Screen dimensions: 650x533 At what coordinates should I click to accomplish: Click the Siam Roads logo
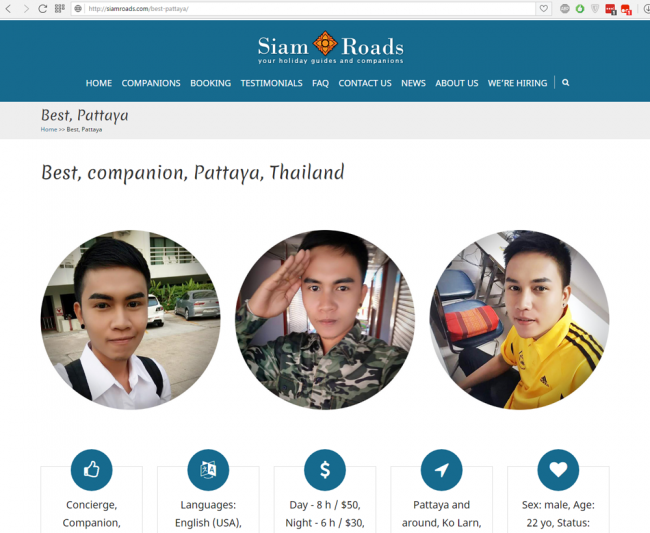click(330, 48)
